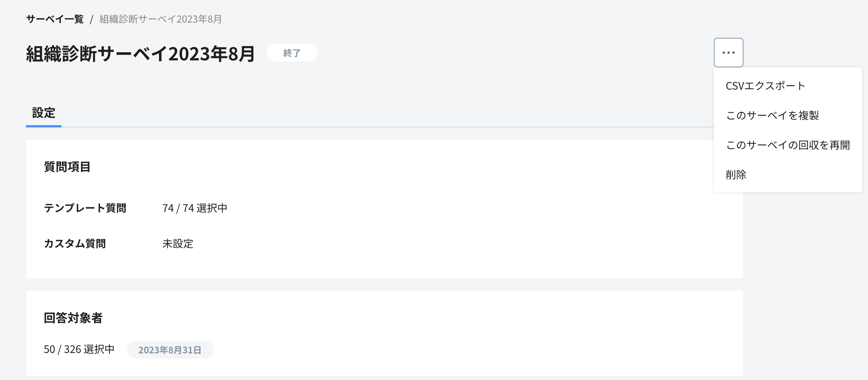Click the 2023年8月31日 date badge
Viewport: 868px width, 380px height.
[170, 350]
